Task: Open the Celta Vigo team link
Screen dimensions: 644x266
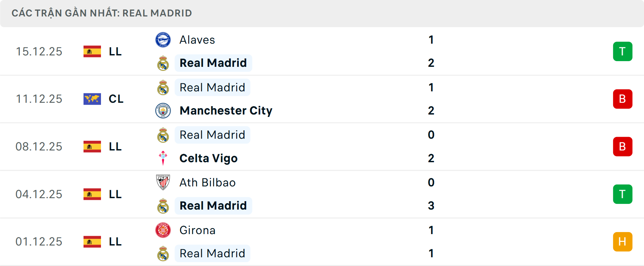Action: (x=208, y=158)
